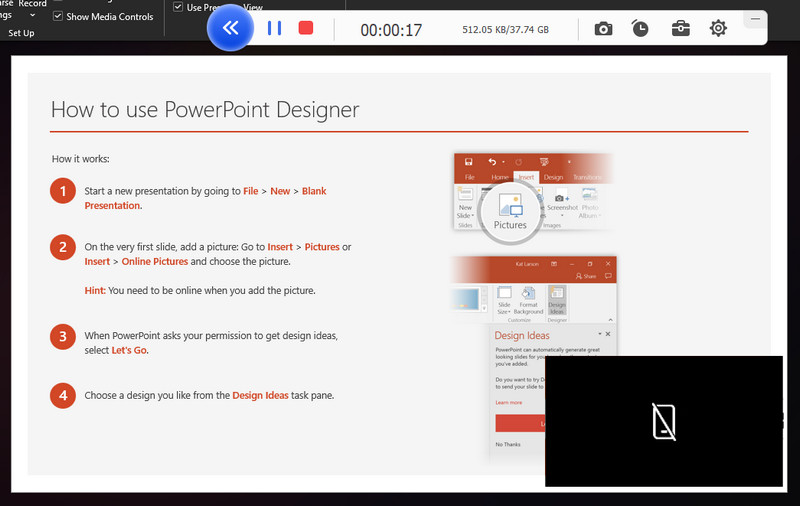Click the file size 512.05 KB/37.74 GB readout
Screen dimensions: 800x506
tap(505, 30)
